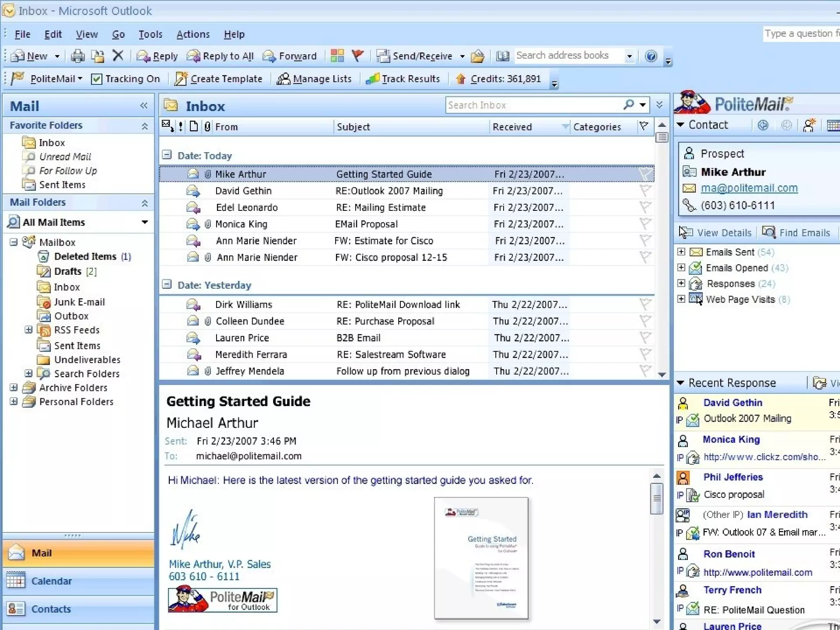Click the Categorize colored squares icon
840x630 pixels.
click(x=337, y=56)
